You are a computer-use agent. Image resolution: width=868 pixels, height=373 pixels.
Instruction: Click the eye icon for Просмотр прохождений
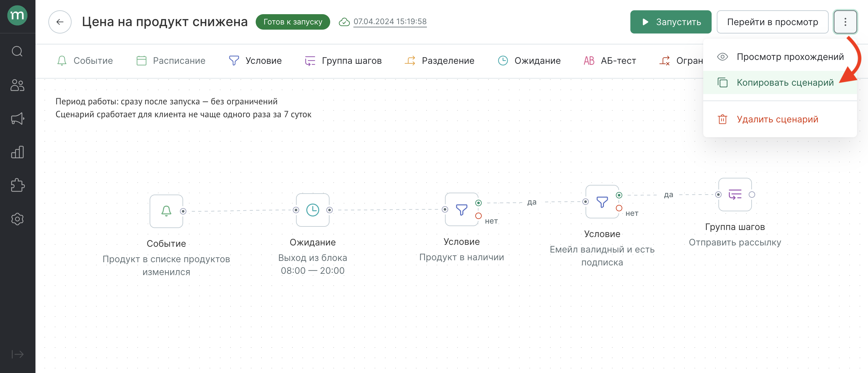point(723,57)
